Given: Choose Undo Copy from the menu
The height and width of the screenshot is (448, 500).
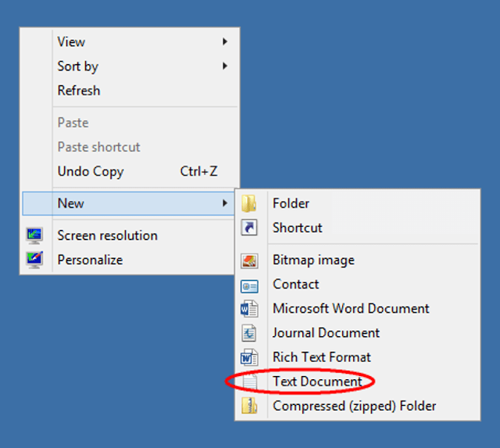Looking at the screenshot, I should [130, 171].
